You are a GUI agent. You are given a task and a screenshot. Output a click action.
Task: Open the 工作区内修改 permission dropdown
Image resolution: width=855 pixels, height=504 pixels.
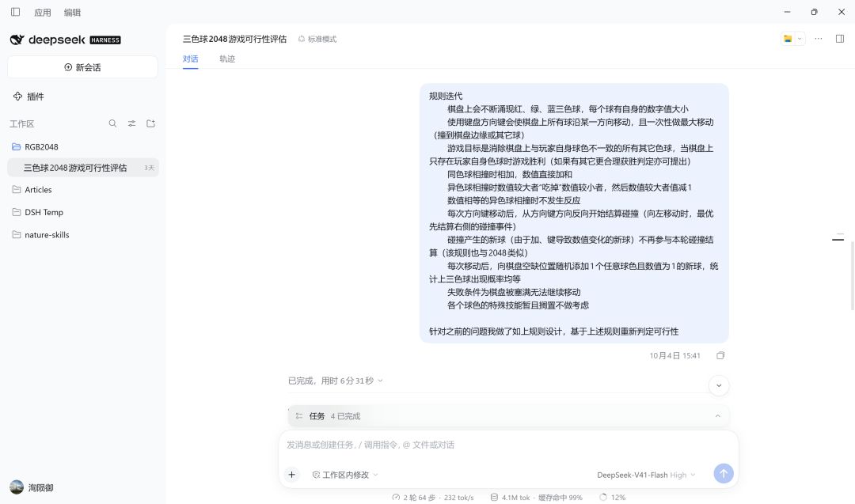coord(345,475)
